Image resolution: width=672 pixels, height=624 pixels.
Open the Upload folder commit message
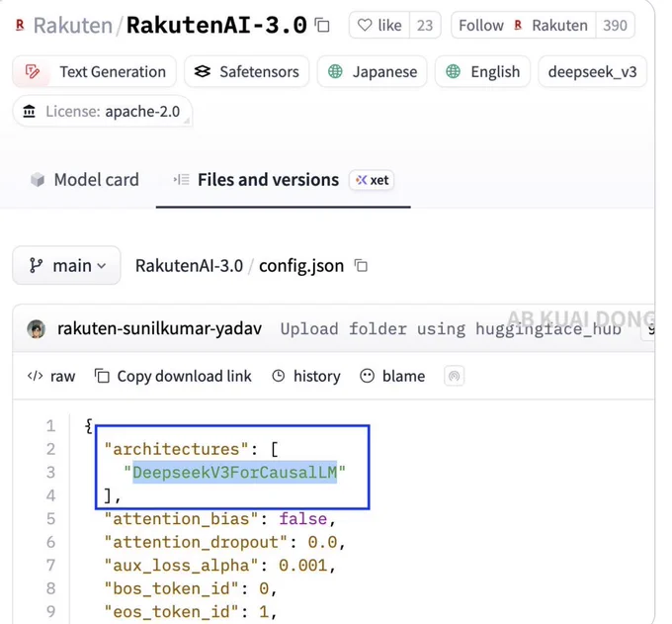point(451,329)
